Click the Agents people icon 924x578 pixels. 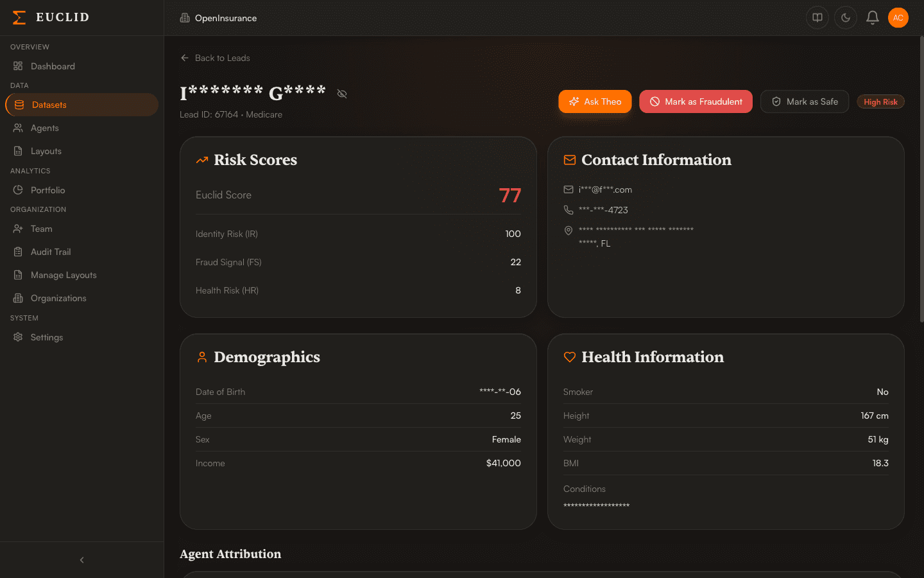coord(18,128)
